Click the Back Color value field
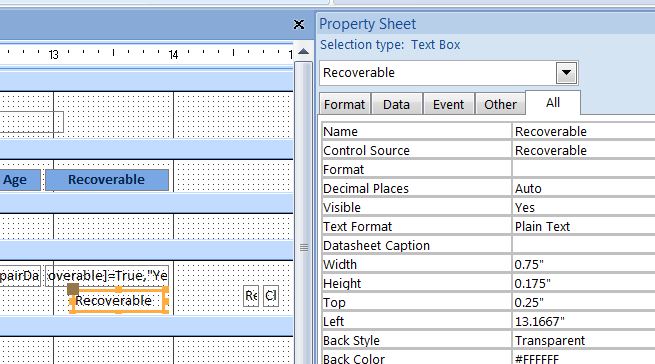This screenshot has height=364, width=655. pyautogui.click(x=584, y=359)
